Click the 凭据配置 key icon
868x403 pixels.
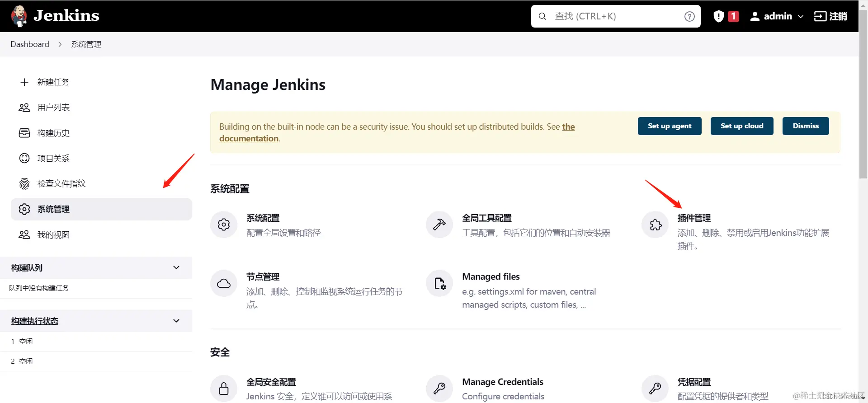655,389
